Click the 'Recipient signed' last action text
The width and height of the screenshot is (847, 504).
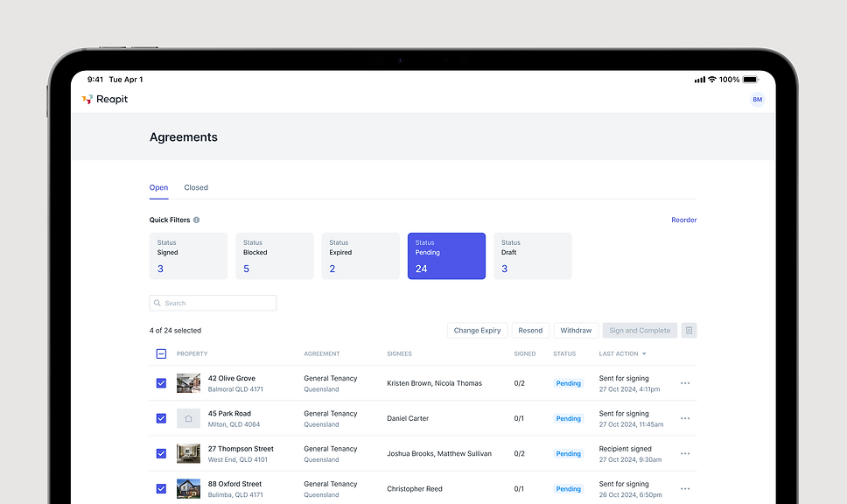click(625, 448)
